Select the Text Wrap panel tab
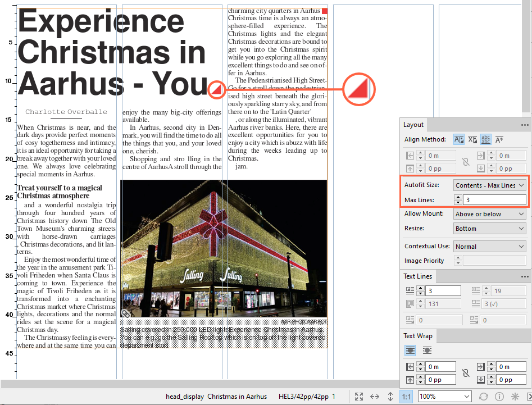 click(x=419, y=336)
